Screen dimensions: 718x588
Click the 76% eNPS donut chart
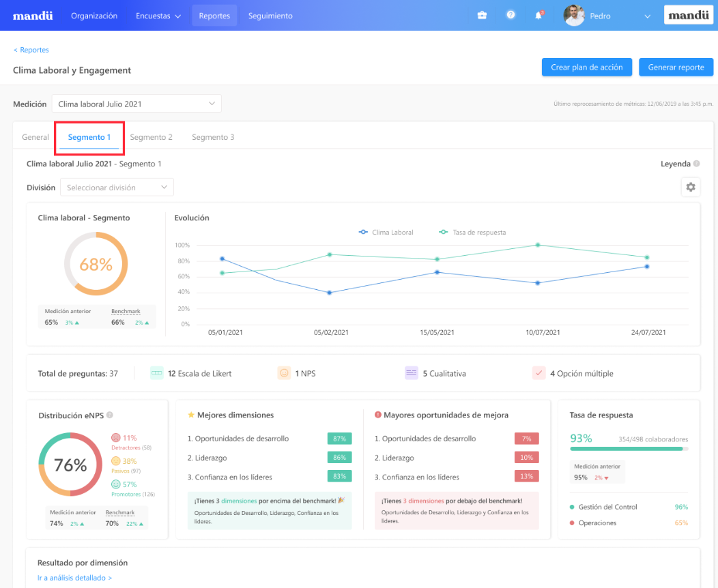[x=70, y=465]
